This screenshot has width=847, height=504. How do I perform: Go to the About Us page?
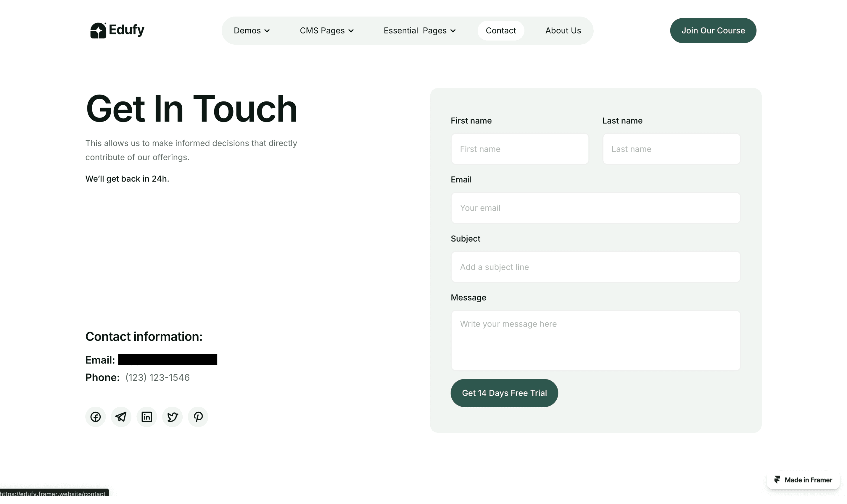pyautogui.click(x=563, y=30)
